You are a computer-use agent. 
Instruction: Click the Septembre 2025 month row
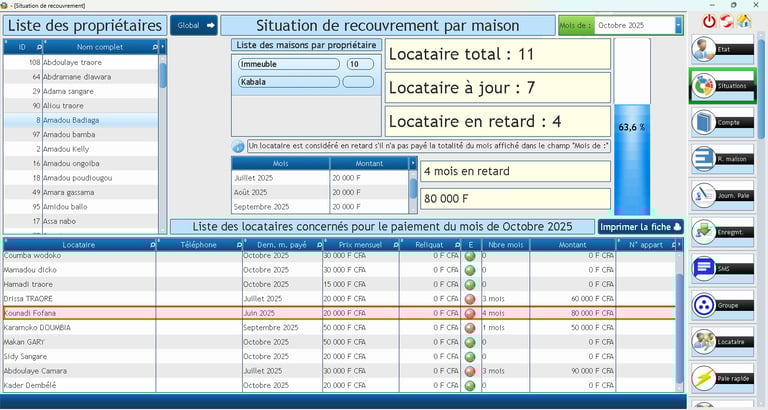click(x=320, y=207)
